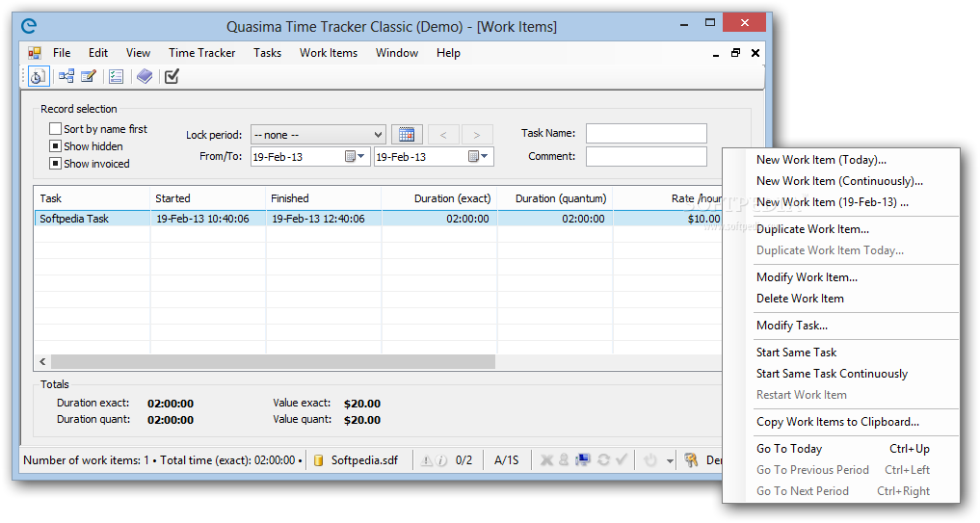
Task: Choose Go To Today in context menu
Action: [x=840, y=449]
